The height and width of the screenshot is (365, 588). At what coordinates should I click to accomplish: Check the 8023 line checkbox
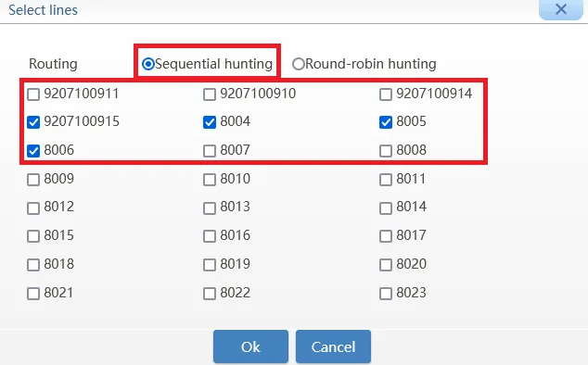386,294
